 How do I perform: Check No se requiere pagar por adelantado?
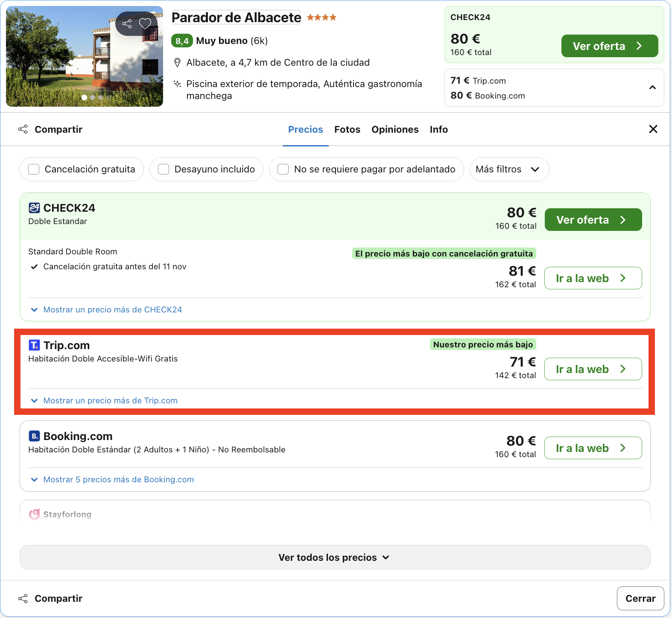pos(283,169)
